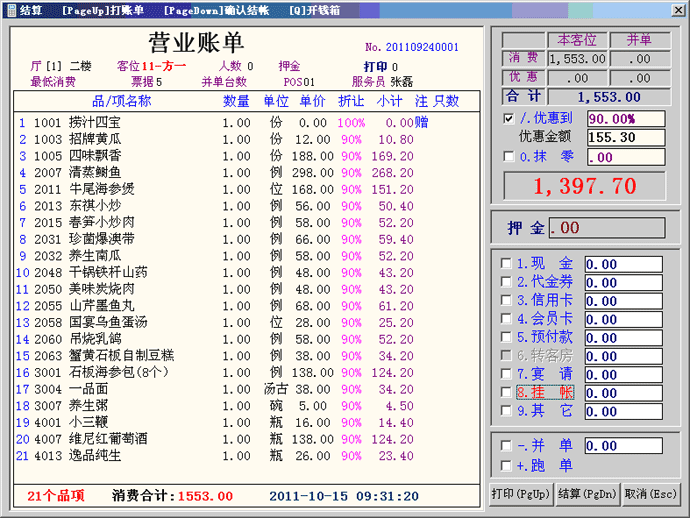Click the 结算(PgDn) settle button
This screenshot has height=518, width=690.
coord(587,494)
